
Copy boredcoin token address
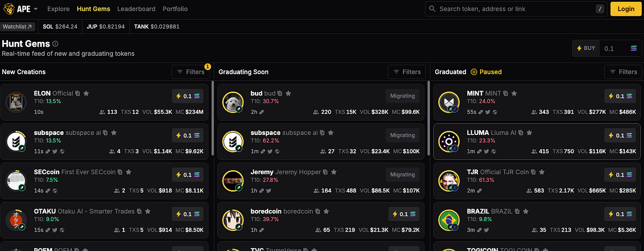tap(318, 211)
